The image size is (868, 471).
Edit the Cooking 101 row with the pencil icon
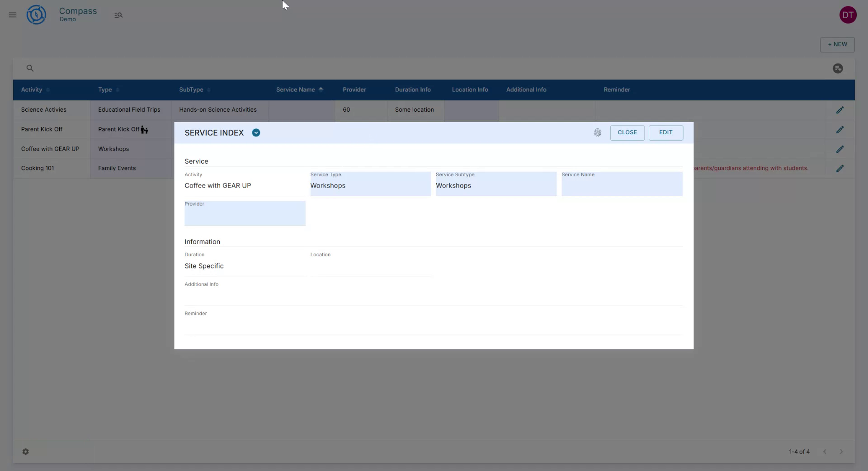click(840, 168)
